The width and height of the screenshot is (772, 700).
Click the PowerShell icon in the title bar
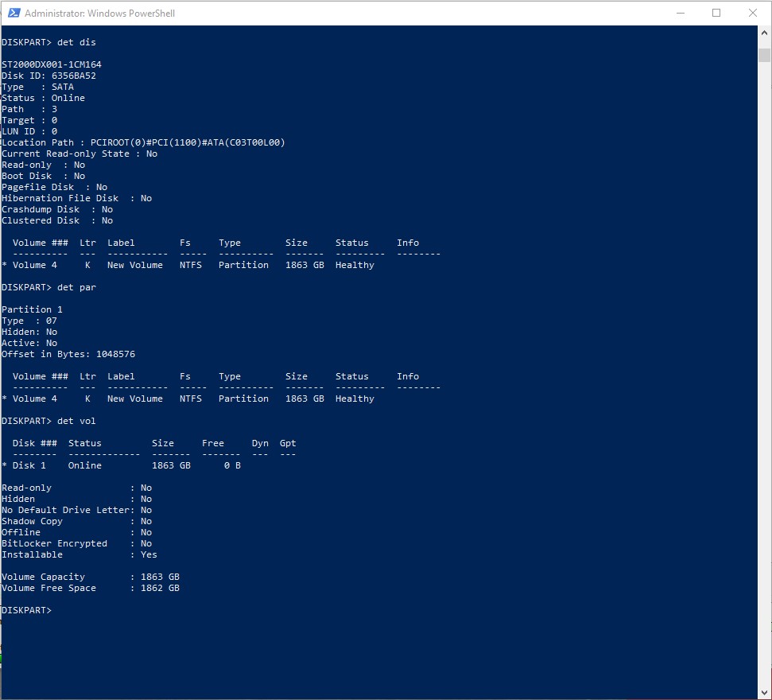pos(13,14)
